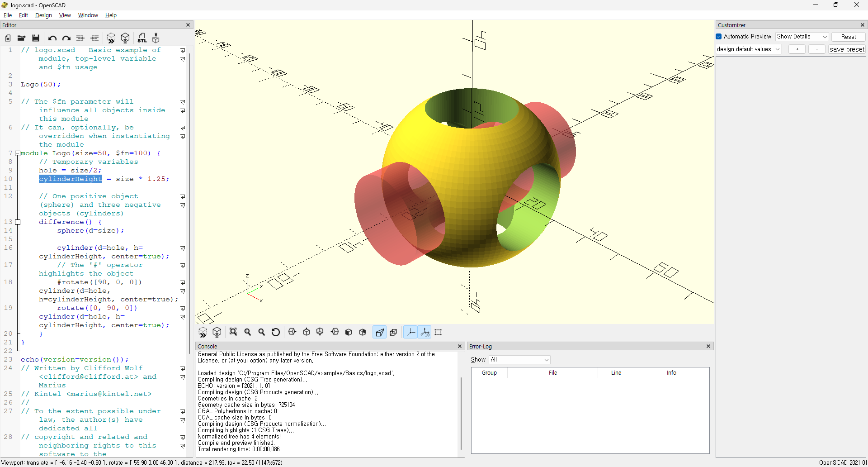Open the design default values preset dropdown
This screenshot has height=467, width=868.
pos(749,49)
